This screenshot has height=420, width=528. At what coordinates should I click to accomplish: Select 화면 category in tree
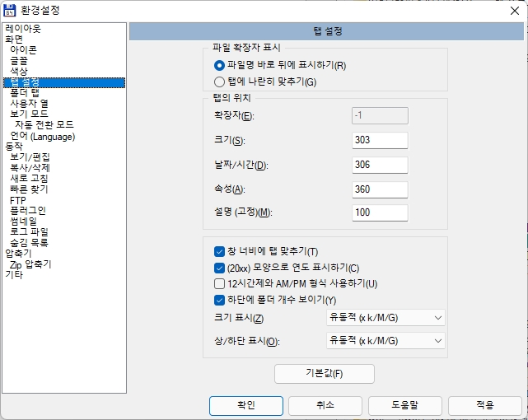14,40
